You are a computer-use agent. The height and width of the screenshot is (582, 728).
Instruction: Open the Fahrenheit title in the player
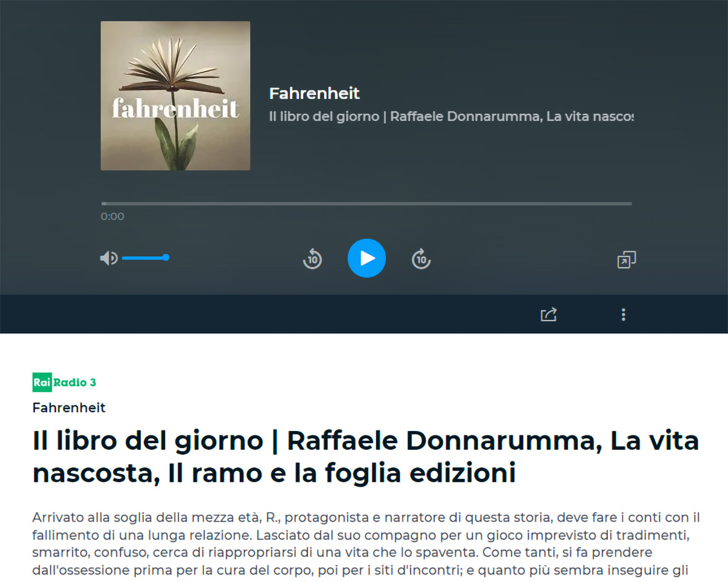(314, 93)
